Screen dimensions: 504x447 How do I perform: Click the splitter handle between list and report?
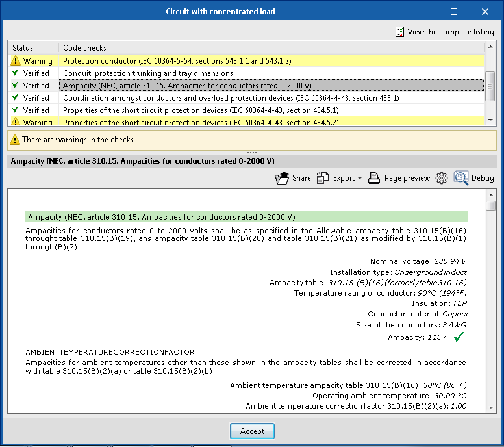[252, 153]
